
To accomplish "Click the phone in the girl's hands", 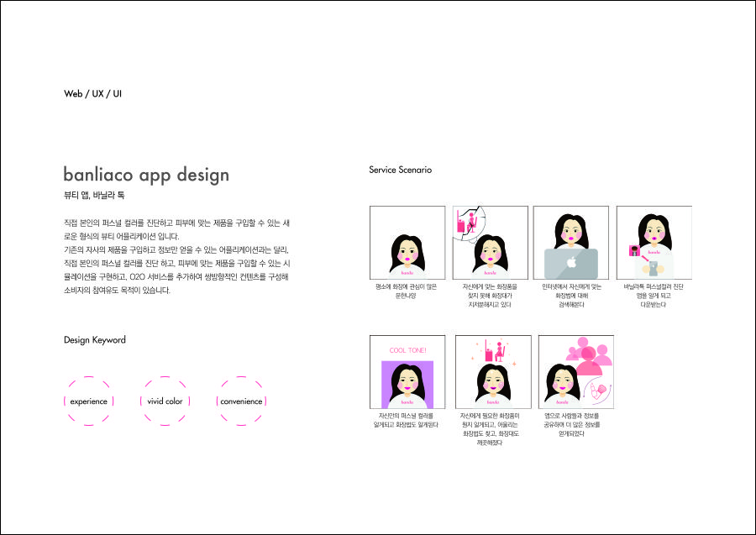I will 654,269.
